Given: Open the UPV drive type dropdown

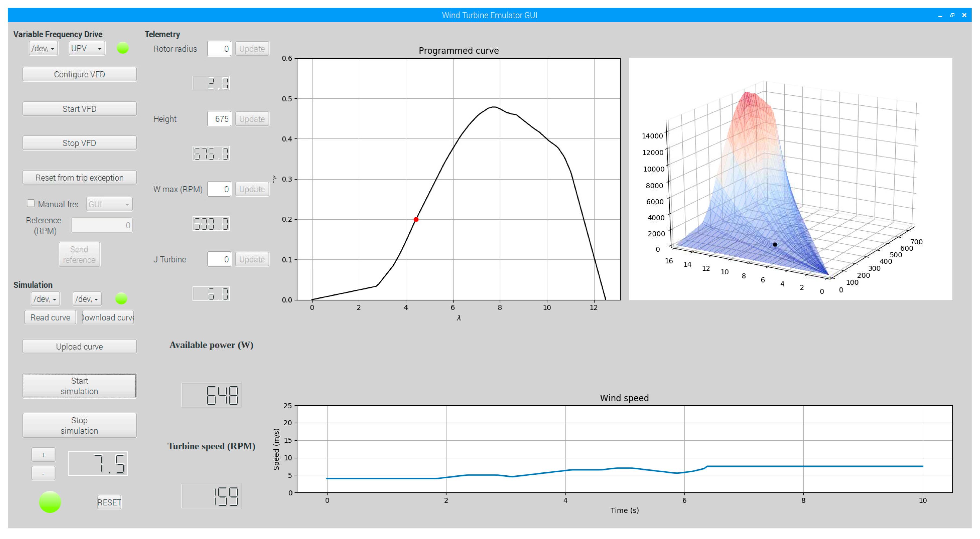Looking at the screenshot, I should pyautogui.click(x=86, y=48).
